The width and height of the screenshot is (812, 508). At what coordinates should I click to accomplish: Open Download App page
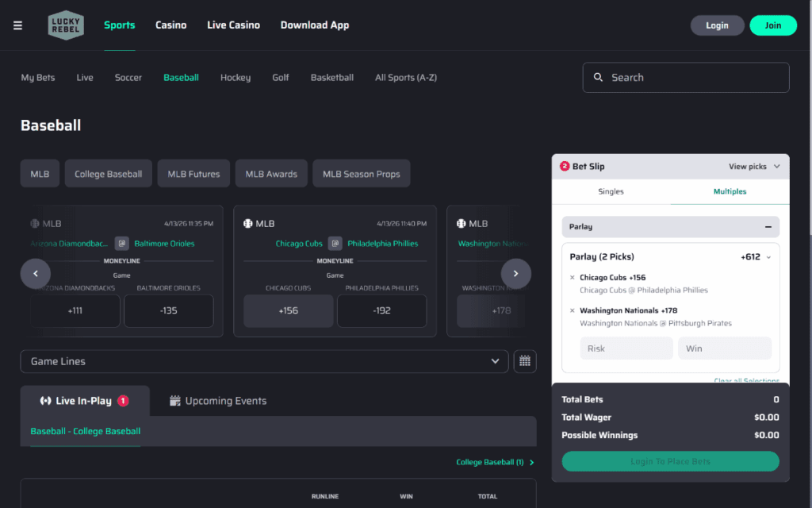(315, 25)
